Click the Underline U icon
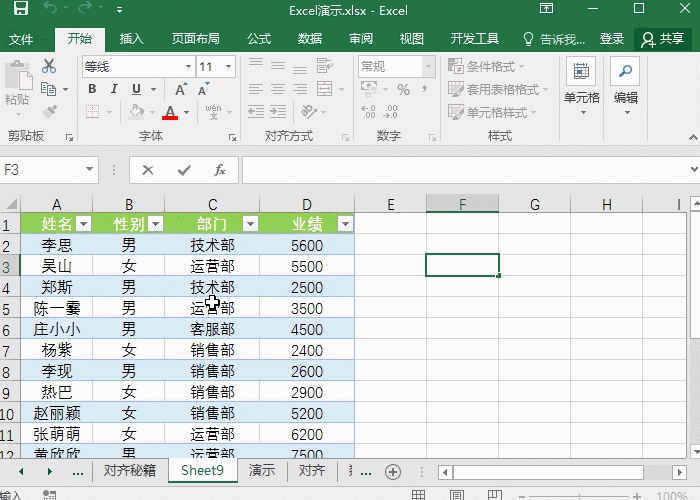The width and height of the screenshot is (700, 500). click(137, 89)
